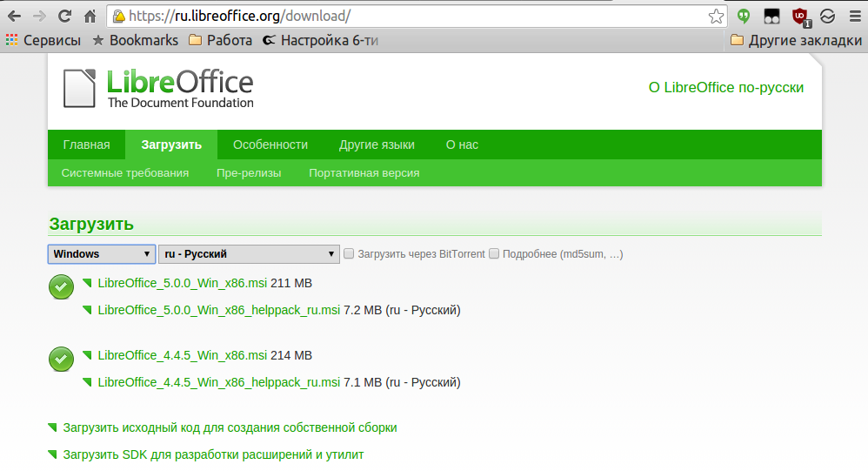The image size is (868, 471).
Task: Open the Особенности tab
Action: click(x=270, y=145)
